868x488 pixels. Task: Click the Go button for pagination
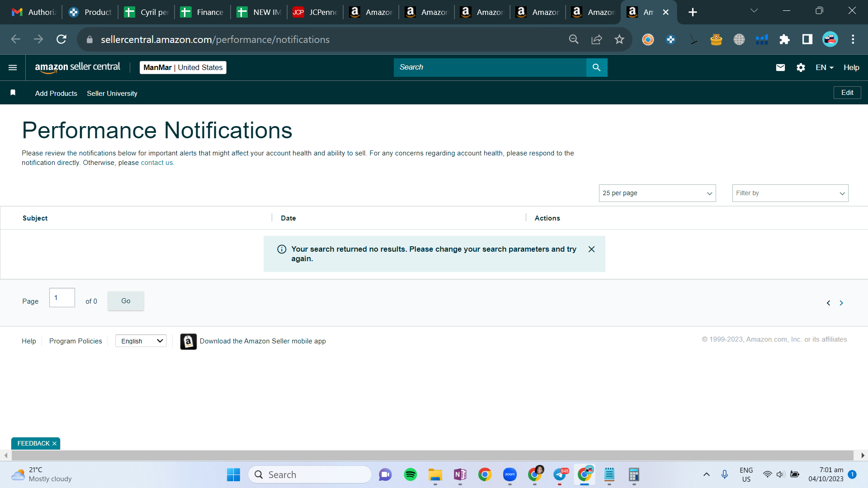(126, 301)
